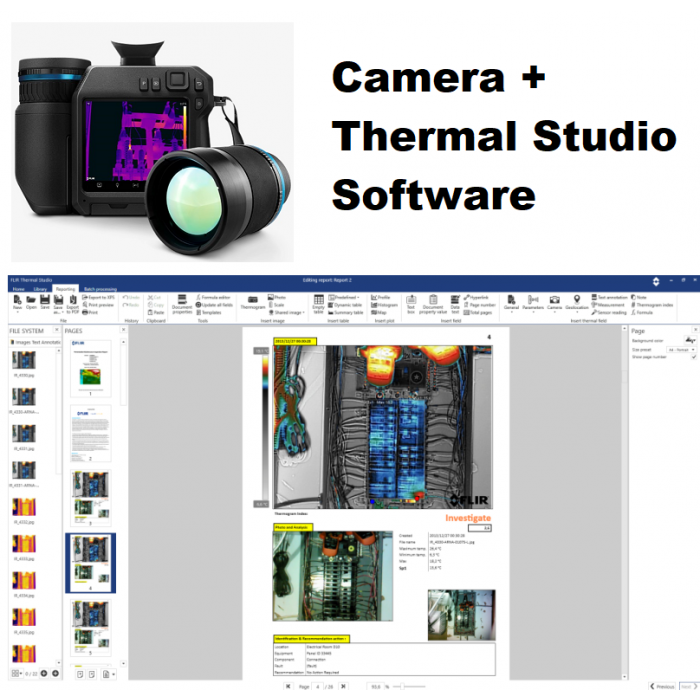Select page 2 thumbnail in Pages
This screenshot has height=700, width=700.
click(91, 433)
